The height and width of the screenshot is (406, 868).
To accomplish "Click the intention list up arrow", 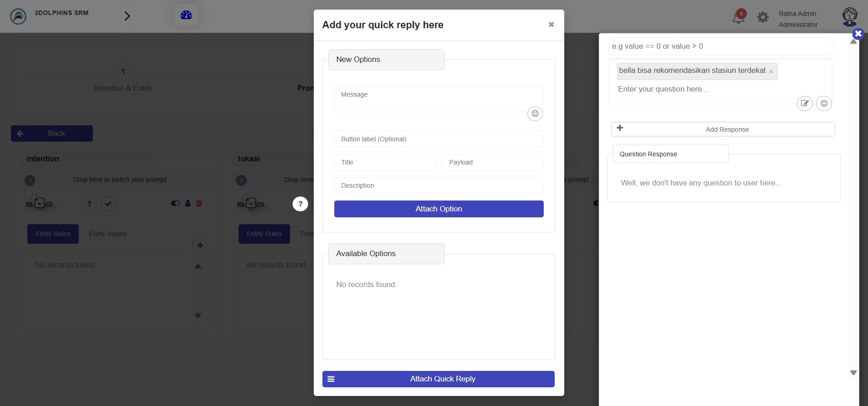I will point(198,266).
